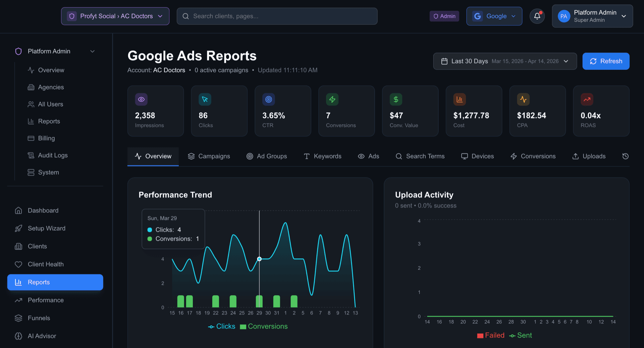Click the Clicks cursor icon
The width and height of the screenshot is (644, 348).
(x=205, y=99)
